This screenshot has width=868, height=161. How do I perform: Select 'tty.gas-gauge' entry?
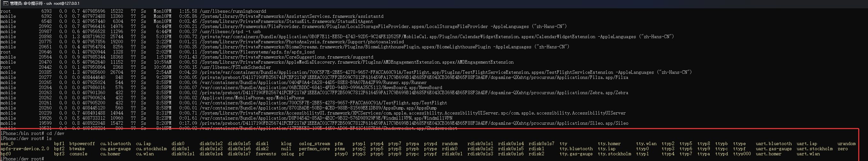(x=576, y=154)
